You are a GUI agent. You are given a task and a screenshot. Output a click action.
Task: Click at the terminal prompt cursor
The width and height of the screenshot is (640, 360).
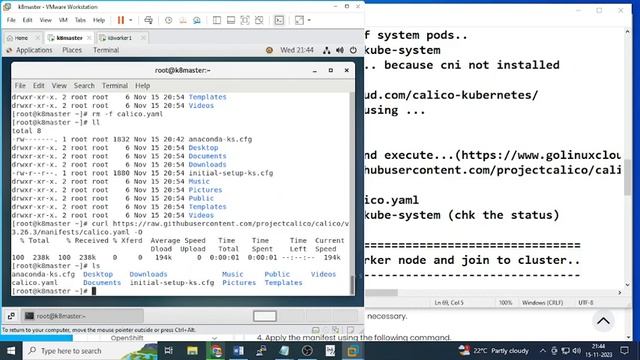[x=94, y=291]
